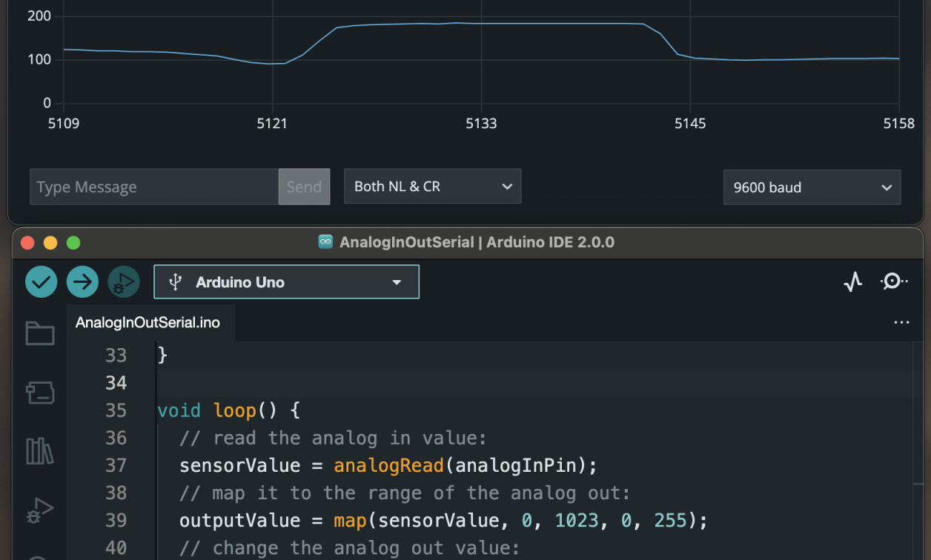The height and width of the screenshot is (560, 931).
Task: Select the AnalogInOutSerial.ino tab
Action: click(148, 323)
